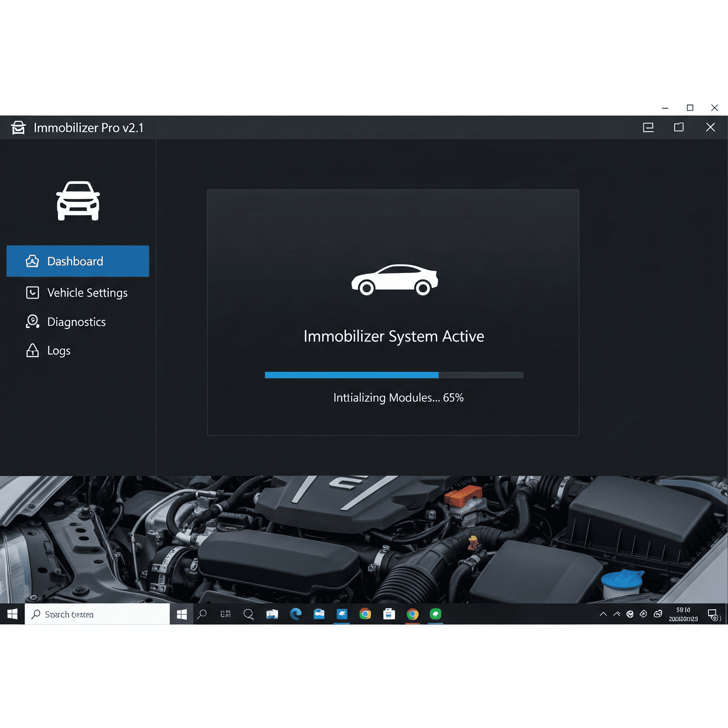Click the compact view button in app header
This screenshot has width=728, height=728.
(648, 127)
